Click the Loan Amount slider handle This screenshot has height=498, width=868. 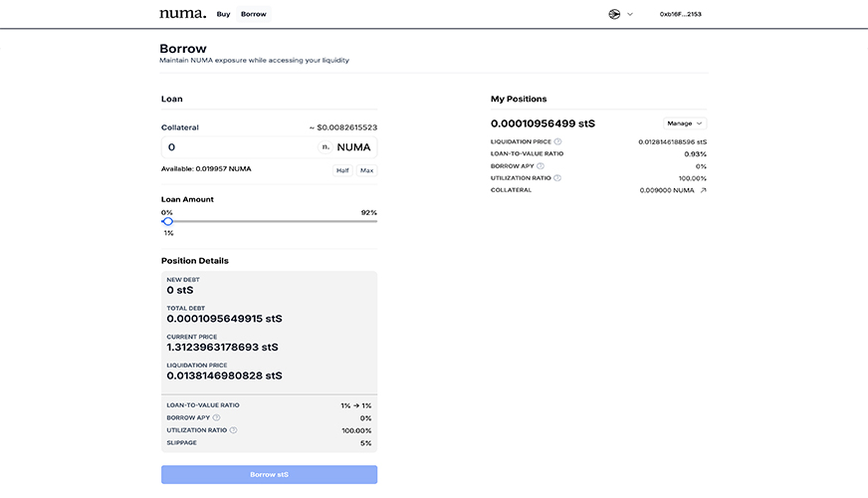tap(167, 221)
